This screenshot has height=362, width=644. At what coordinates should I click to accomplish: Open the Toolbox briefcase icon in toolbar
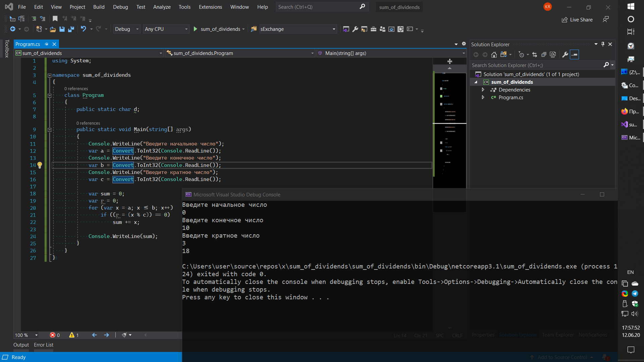point(373,29)
